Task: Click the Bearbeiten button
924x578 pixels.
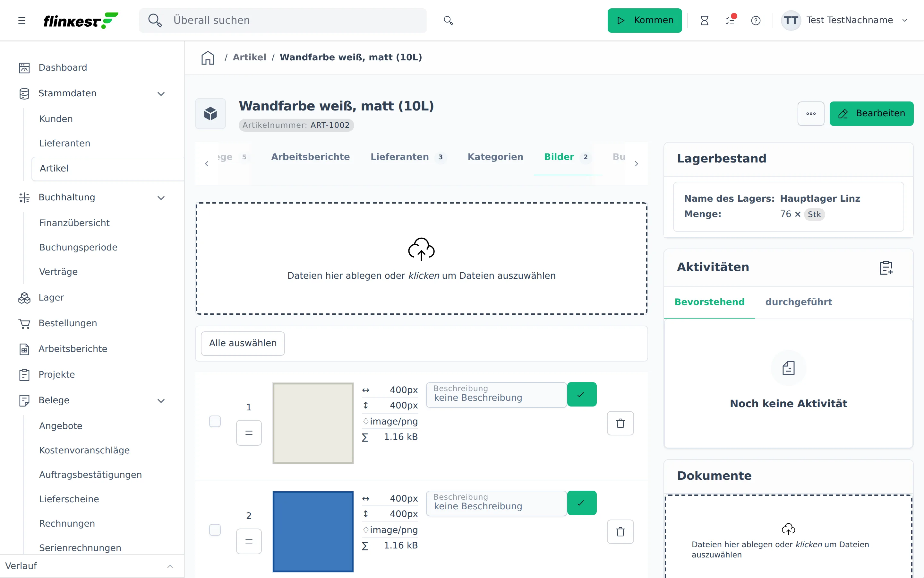Action: [871, 114]
